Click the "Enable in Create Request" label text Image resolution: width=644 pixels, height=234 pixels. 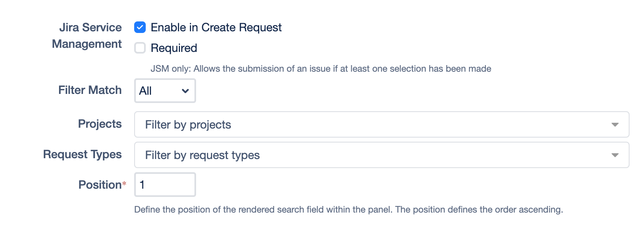point(216,28)
